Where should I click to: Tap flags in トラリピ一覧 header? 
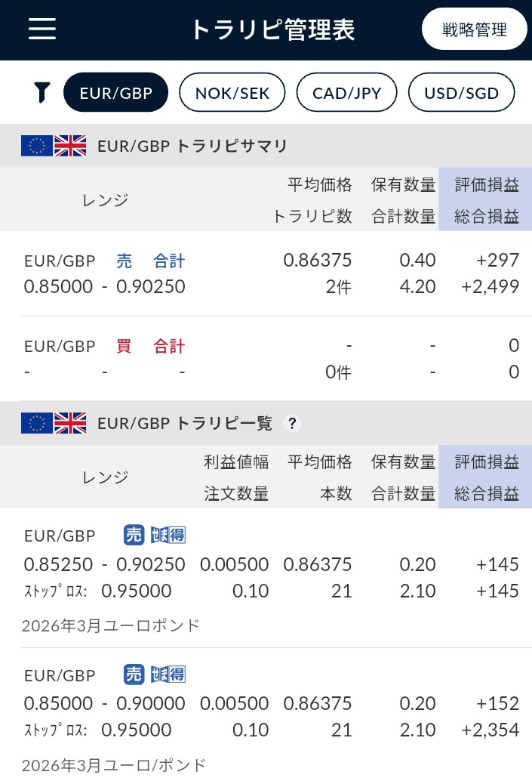click(x=54, y=424)
